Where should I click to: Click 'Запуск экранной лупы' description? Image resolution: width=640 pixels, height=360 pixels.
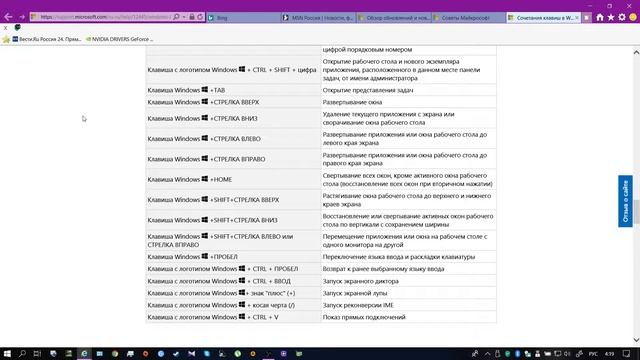(x=355, y=293)
